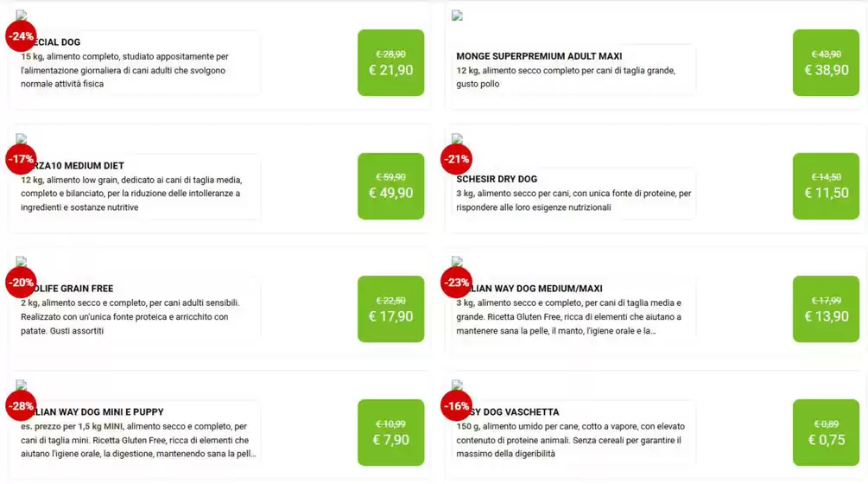This screenshot has height=484, width=868.
Task: Click the -20% discount badge
Action: click(21, 283)
